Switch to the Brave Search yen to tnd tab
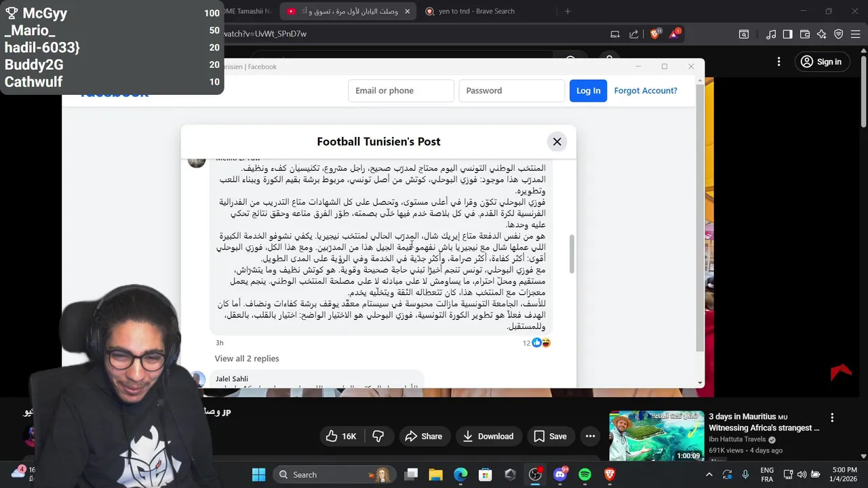 476,11
